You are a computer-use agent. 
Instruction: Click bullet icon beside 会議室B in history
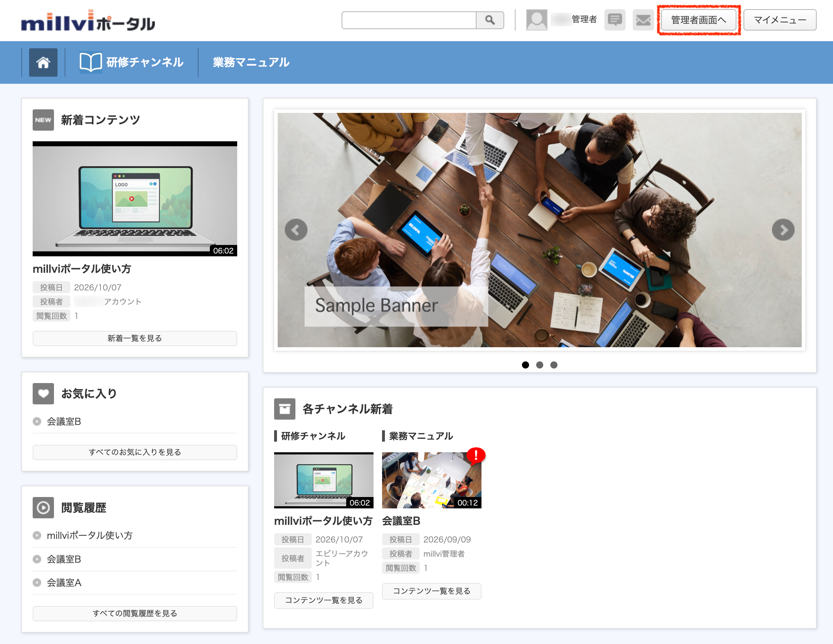37,559
